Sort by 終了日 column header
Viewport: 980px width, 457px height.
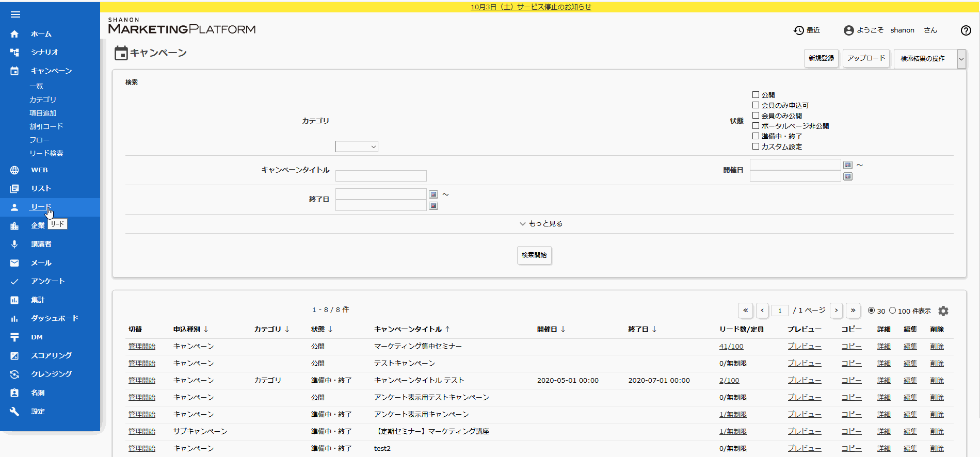tap(642, 329)
